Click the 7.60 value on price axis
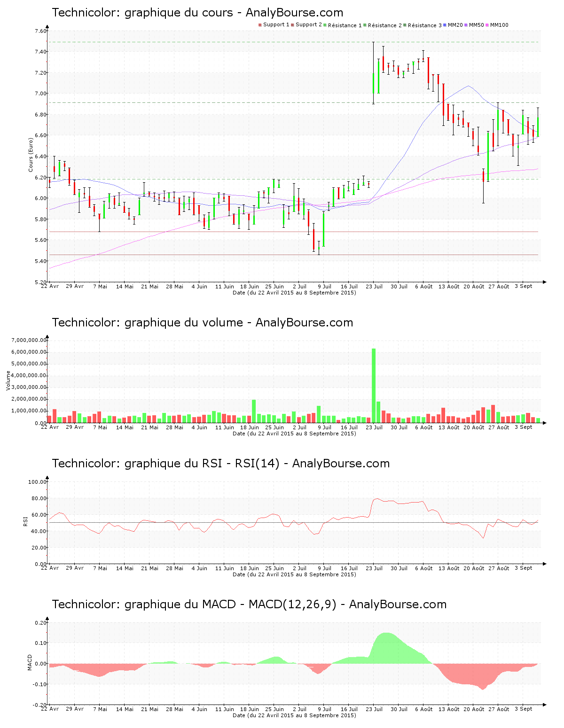The width and height of the screenshot is (564, 728). (x=40, y=31)
